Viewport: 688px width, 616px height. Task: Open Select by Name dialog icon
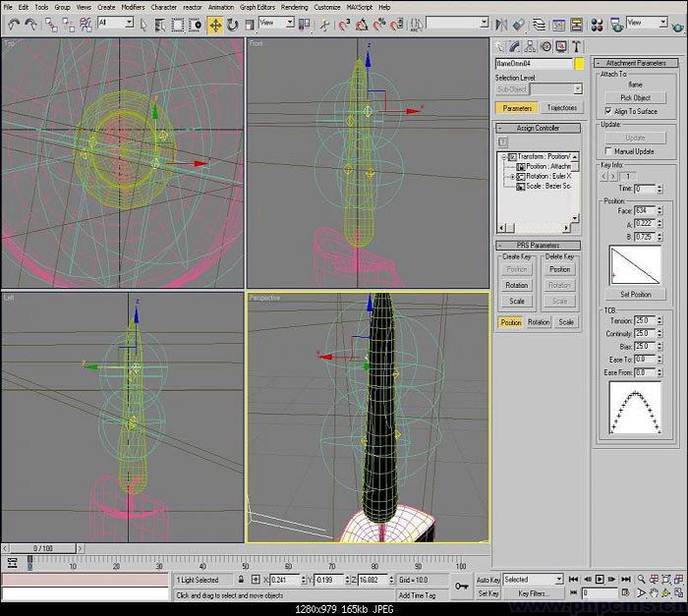click(160, 25)
